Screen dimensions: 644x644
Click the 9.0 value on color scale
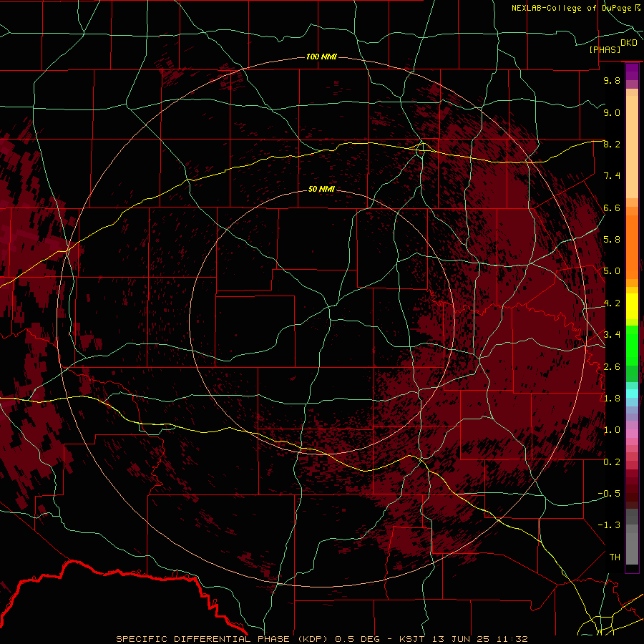(612, 112)
